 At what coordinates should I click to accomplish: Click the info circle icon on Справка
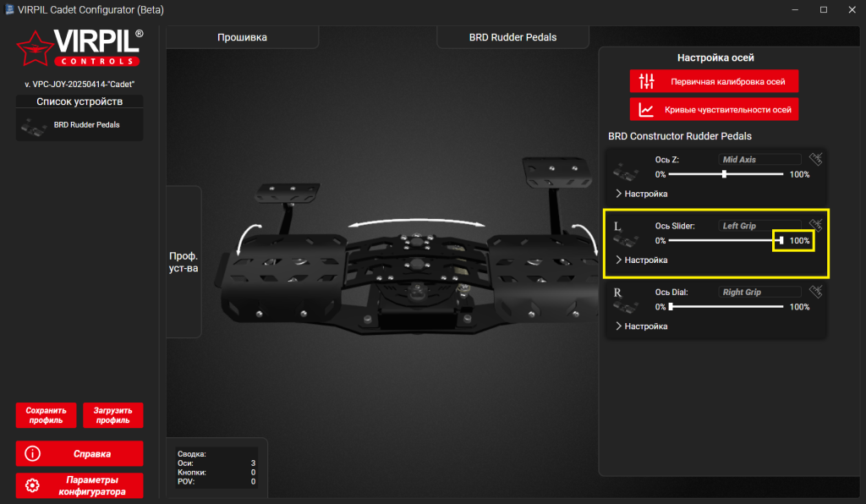pyautogui.click(x=33, y=454)
